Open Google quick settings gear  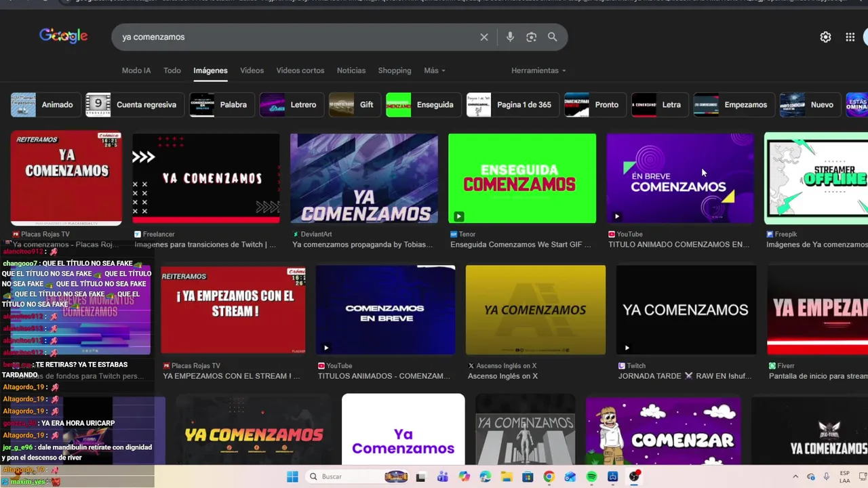pos(825,37)
